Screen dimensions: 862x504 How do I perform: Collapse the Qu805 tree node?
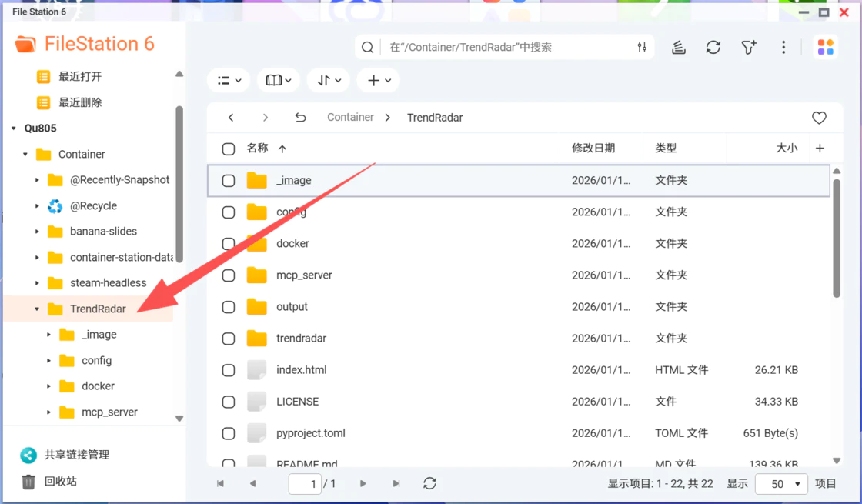[14, 129]
